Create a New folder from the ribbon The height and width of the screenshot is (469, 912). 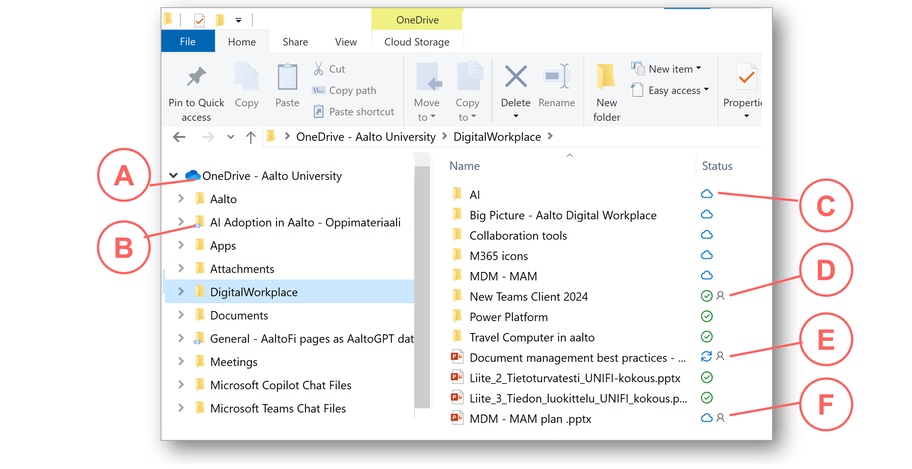606,93
